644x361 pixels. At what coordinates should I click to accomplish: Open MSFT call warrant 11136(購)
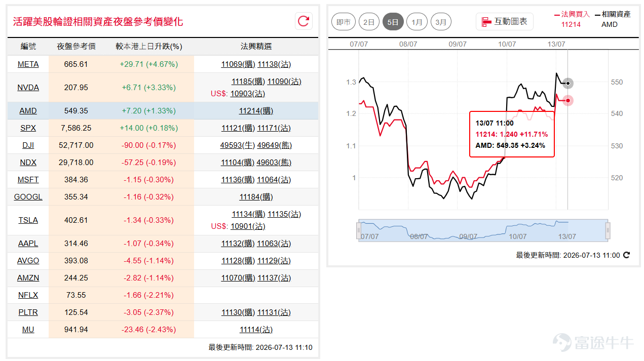coord(238,180)
